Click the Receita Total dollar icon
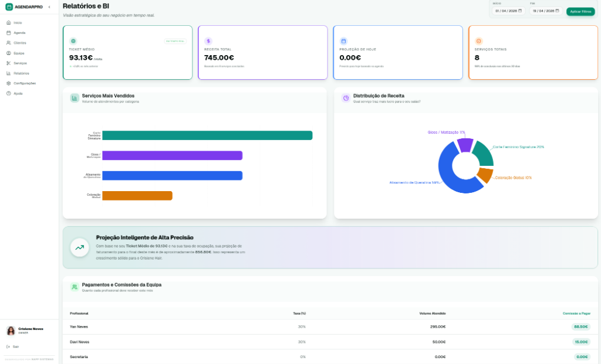 pos(208,41)
